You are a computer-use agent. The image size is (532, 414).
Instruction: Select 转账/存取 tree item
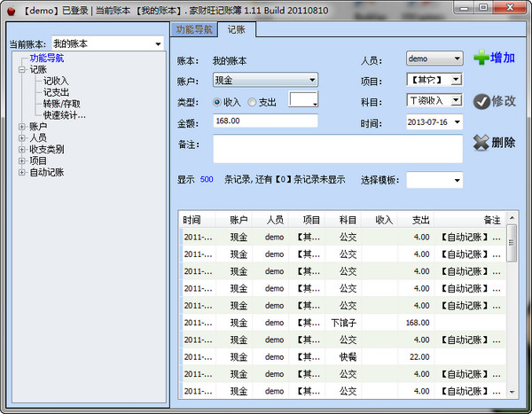click(x=62, y=104)
